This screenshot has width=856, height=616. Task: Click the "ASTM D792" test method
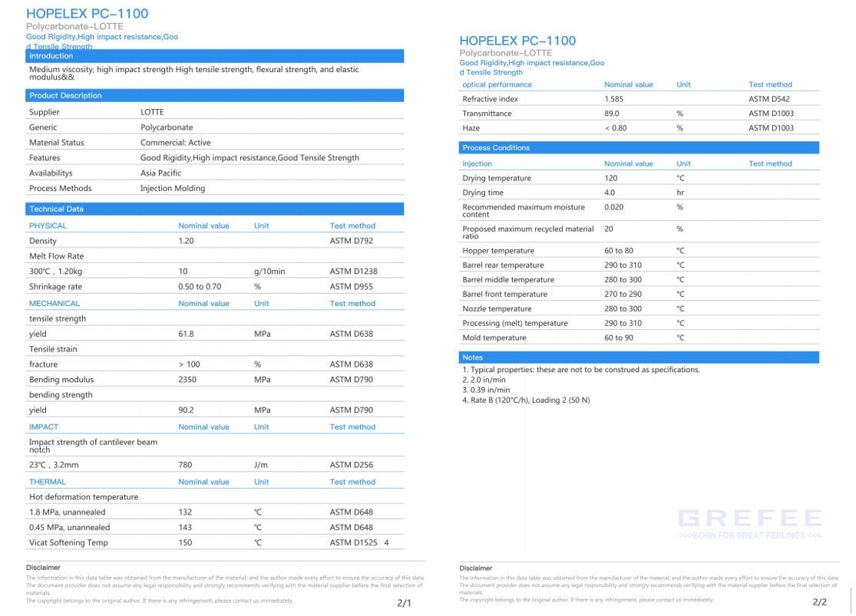pyautogui.click(x=352, y=241)
